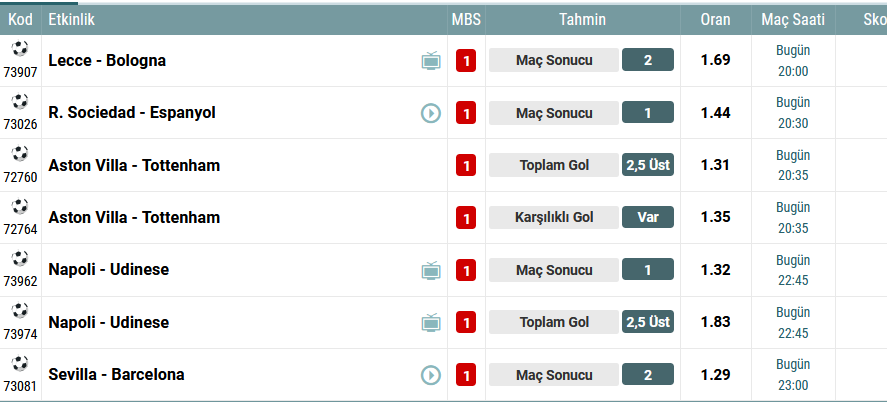Open the Sevilla - Barcelona match link
The image size is (887, 402).
pos(116,374)
